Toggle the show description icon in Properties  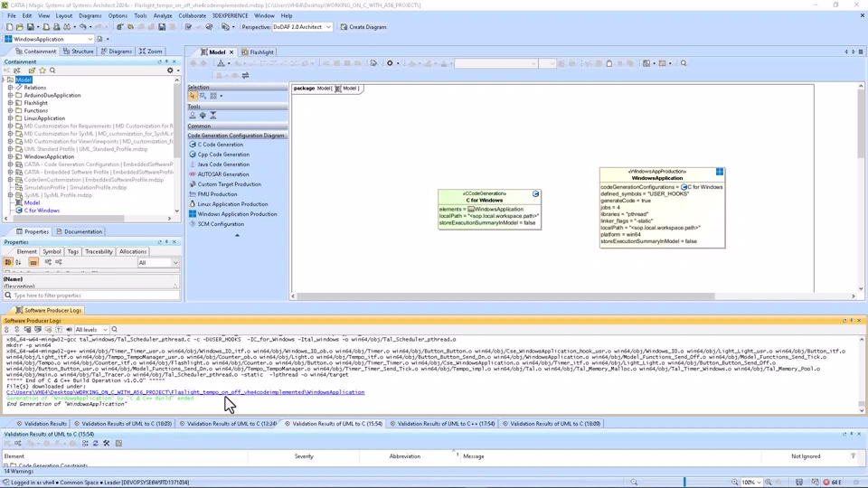(33, 262)
